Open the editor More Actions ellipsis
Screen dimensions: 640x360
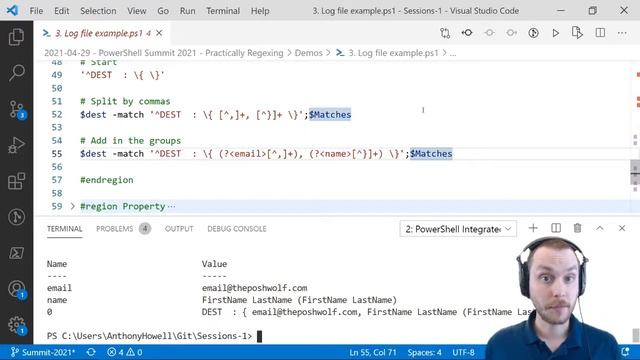(622, 33)
